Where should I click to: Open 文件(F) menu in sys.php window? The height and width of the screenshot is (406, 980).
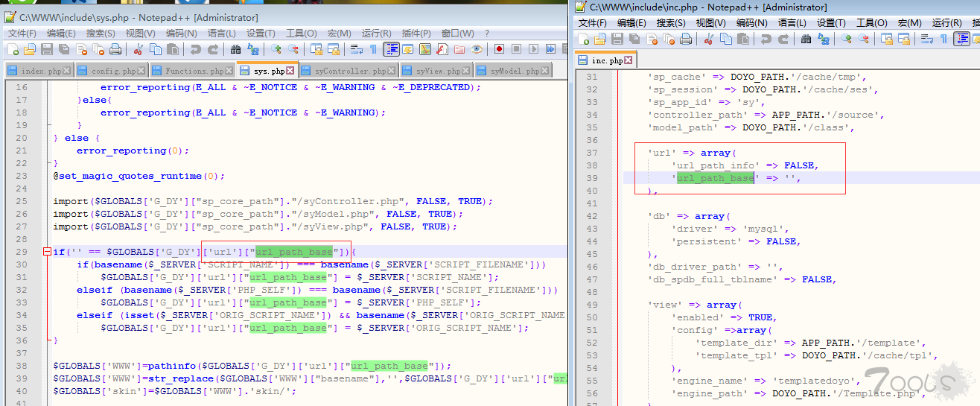(x=22, y=33)
